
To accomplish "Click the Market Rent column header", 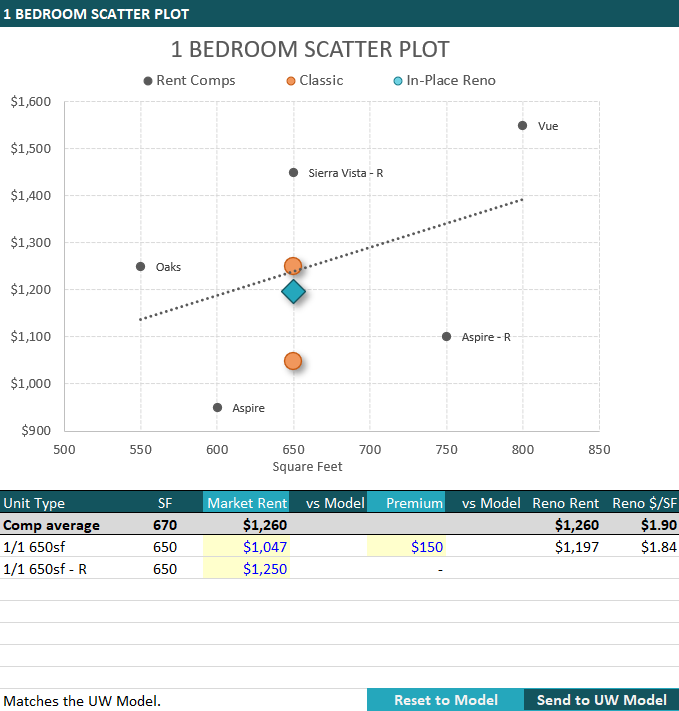I will [247, 503].
